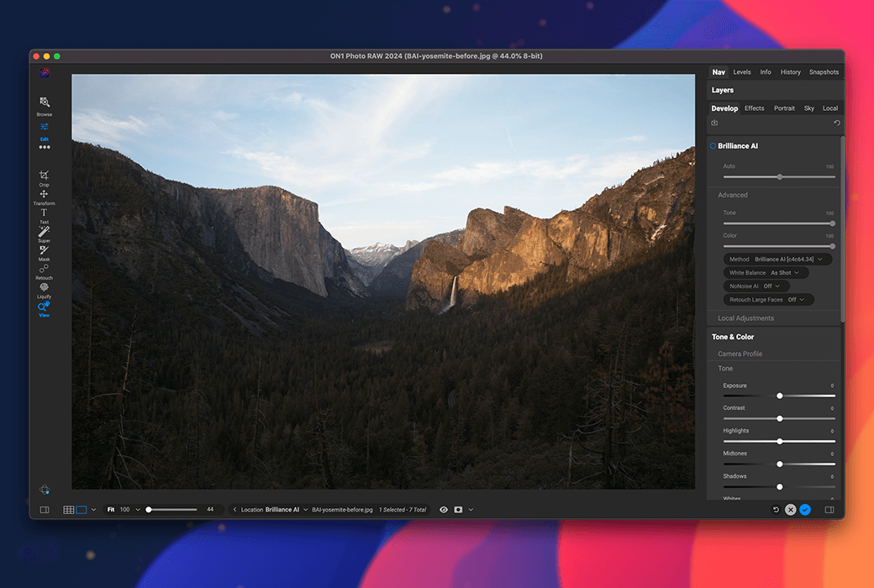Open the Method Brilliance AI dropdown
Image resolution: width=874 pixels, height=588 pixels.
click(777, 260)
